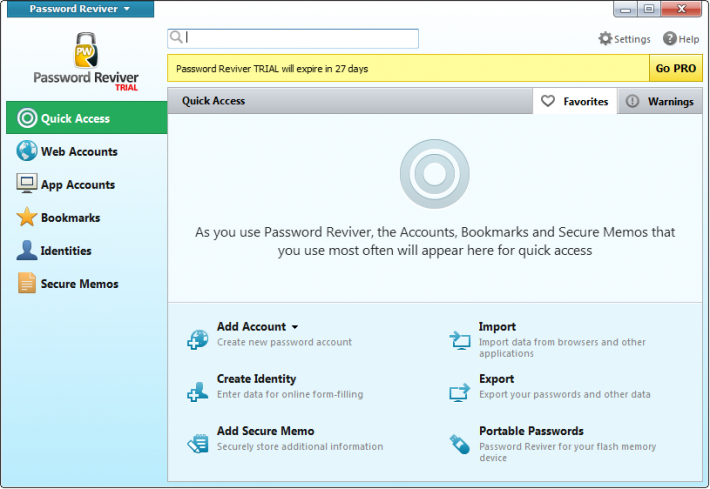Click the Bookmarks star icon
The width and height of the screenshot is (710, 489).
point(27,217)
